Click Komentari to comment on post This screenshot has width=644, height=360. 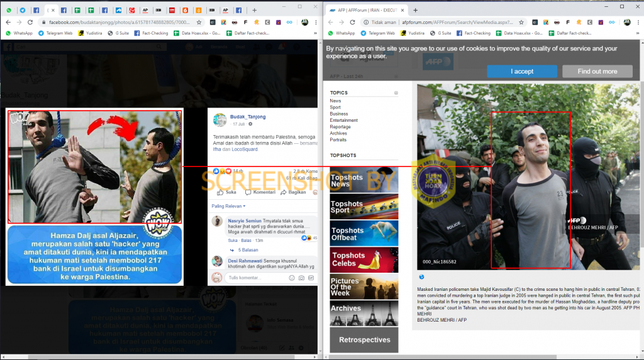tap(260, 192)
